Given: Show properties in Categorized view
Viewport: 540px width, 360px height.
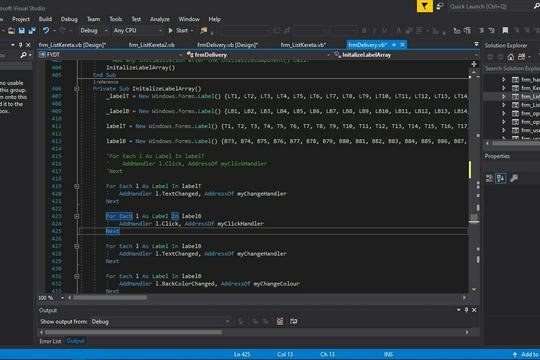Looking at the screenshot, I should coord(489,178).
